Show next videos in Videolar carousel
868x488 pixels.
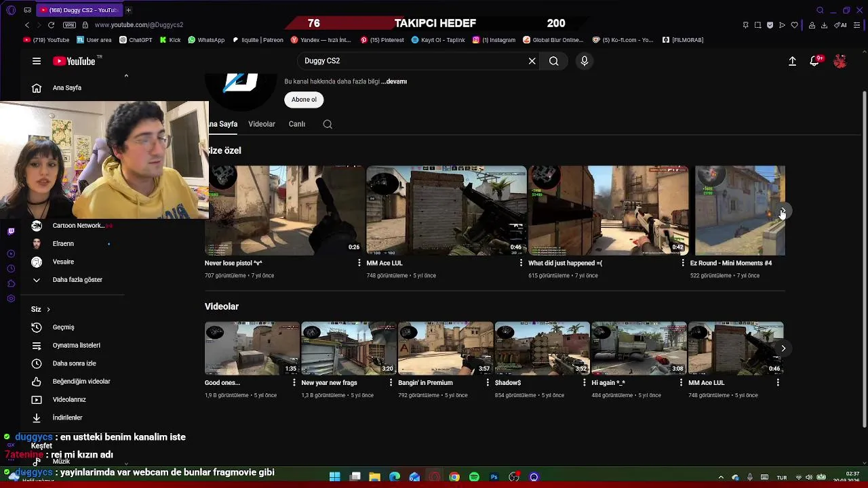click(x=783, y=348)
